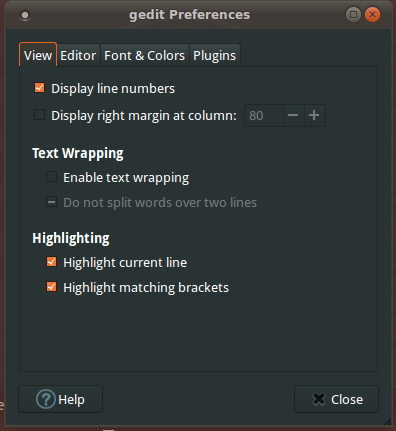
Task: Open the Font & Colors tab
Action: (145, 55)
